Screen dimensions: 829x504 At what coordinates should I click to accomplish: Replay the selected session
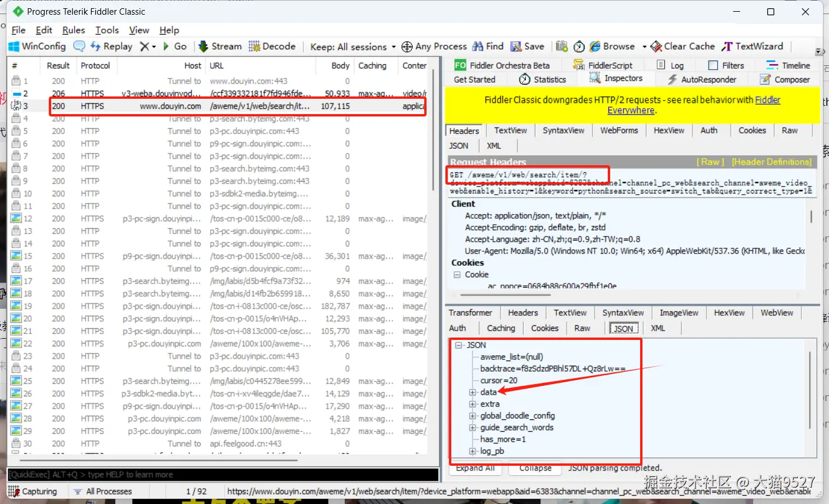[x=111, y=46]
